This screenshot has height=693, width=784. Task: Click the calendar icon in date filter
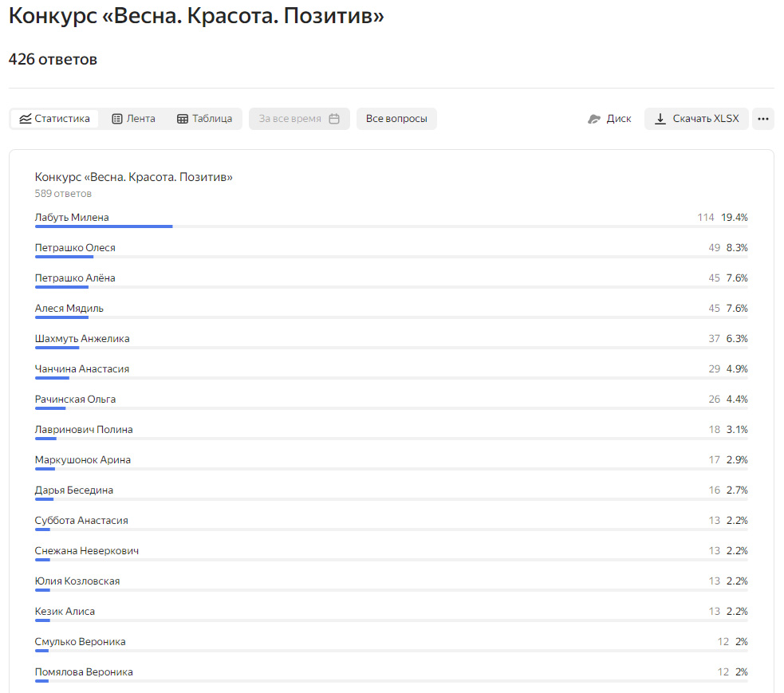(334, 119)
